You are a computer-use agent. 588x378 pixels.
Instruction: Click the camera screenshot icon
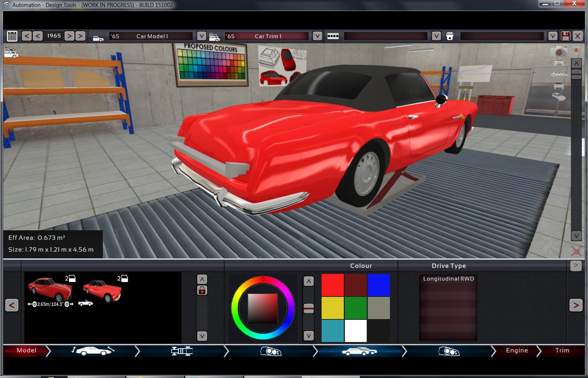point(559,52)
